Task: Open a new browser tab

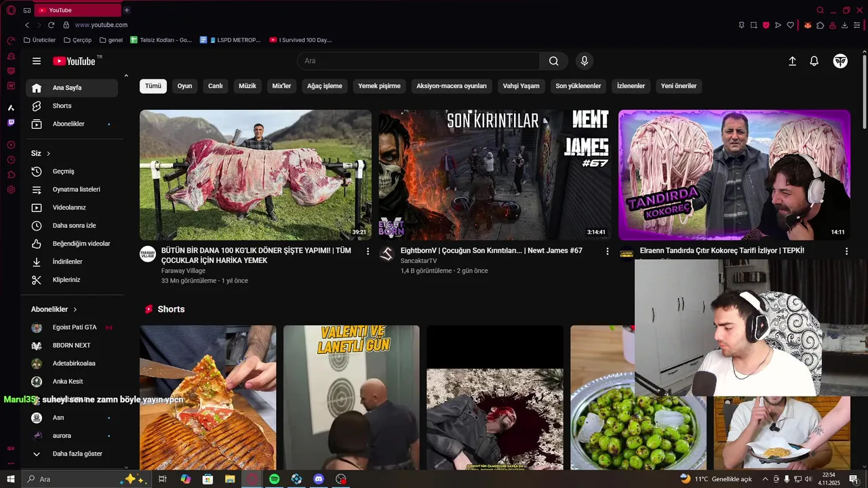Action: 127,10
